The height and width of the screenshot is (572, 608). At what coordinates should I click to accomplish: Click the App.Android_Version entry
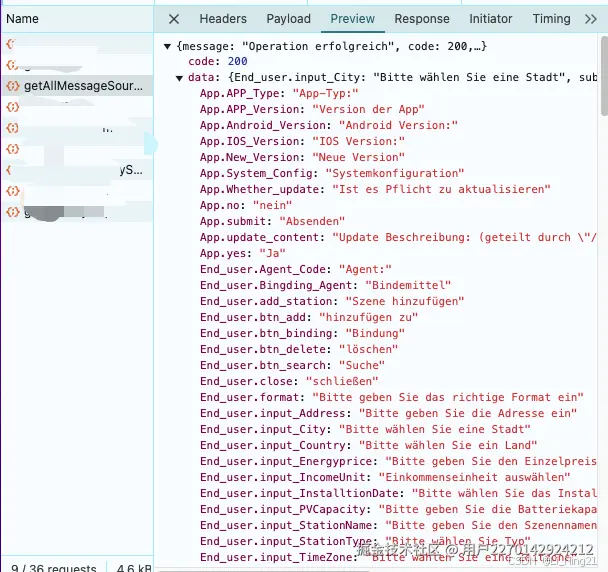click(x=329, y=125)
